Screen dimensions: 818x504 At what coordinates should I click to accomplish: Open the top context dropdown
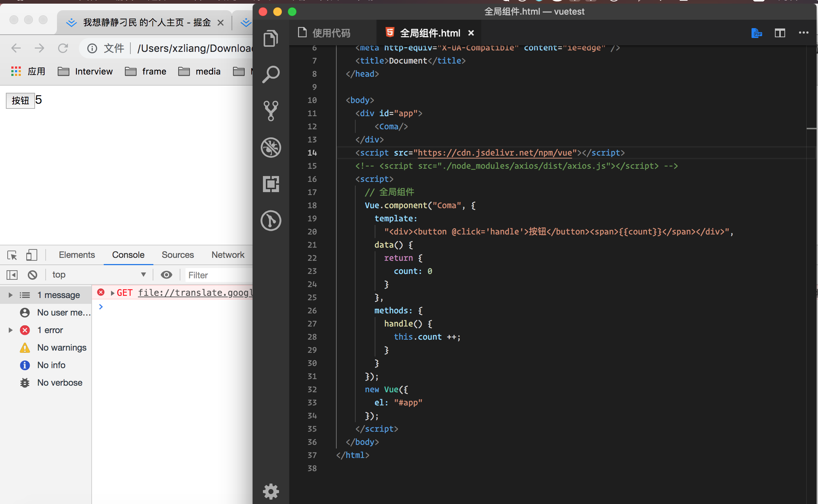[99, 275]
